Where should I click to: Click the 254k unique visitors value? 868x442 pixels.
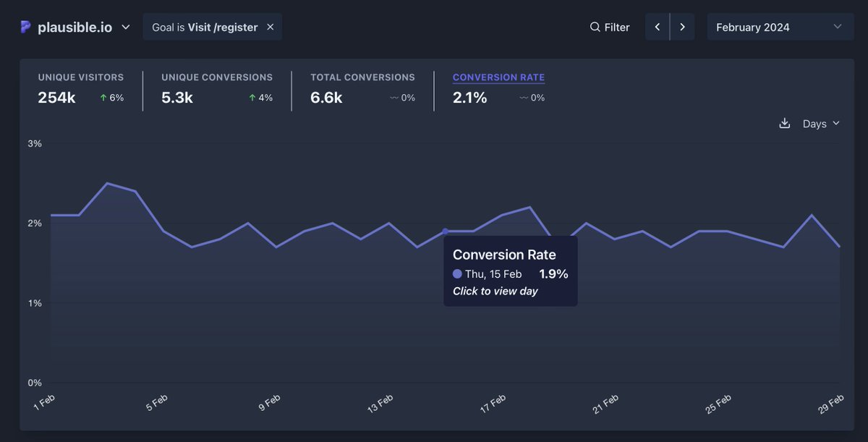click(56, 98)
